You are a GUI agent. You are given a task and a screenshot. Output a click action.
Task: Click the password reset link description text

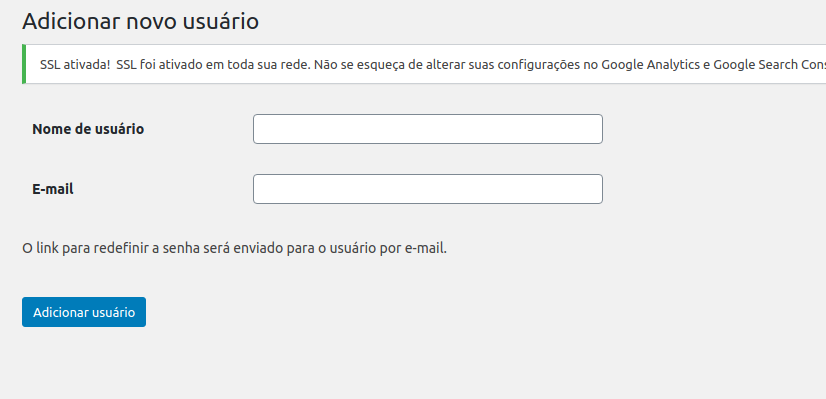point(234,248)
